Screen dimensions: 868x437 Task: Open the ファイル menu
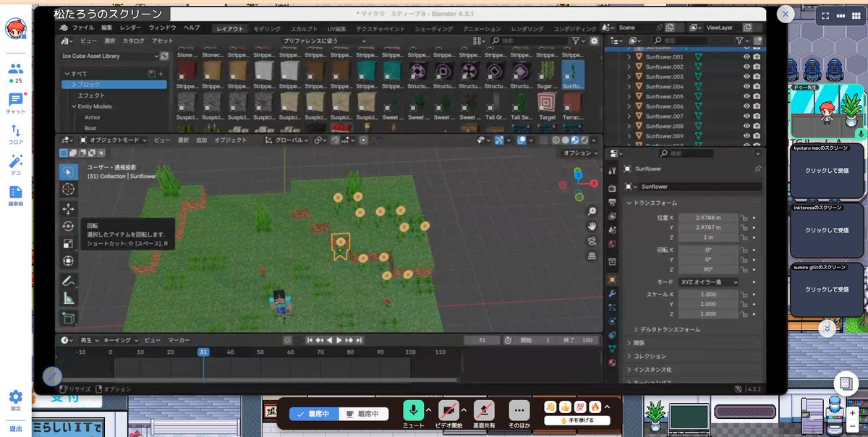click(82, 28)
